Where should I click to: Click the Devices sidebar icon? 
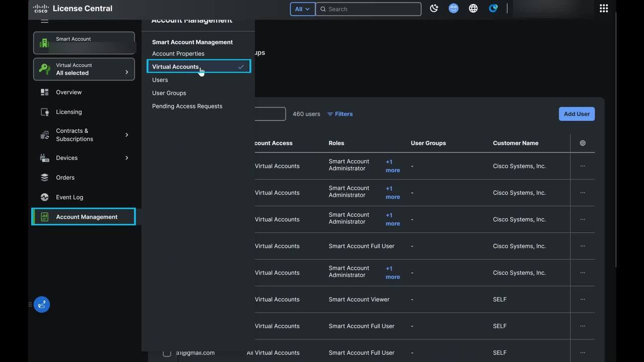(44, 158)
